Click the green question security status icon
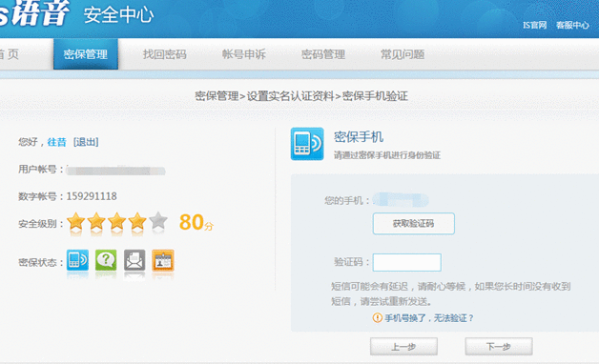The image size is (599, 364). point(106,260)
